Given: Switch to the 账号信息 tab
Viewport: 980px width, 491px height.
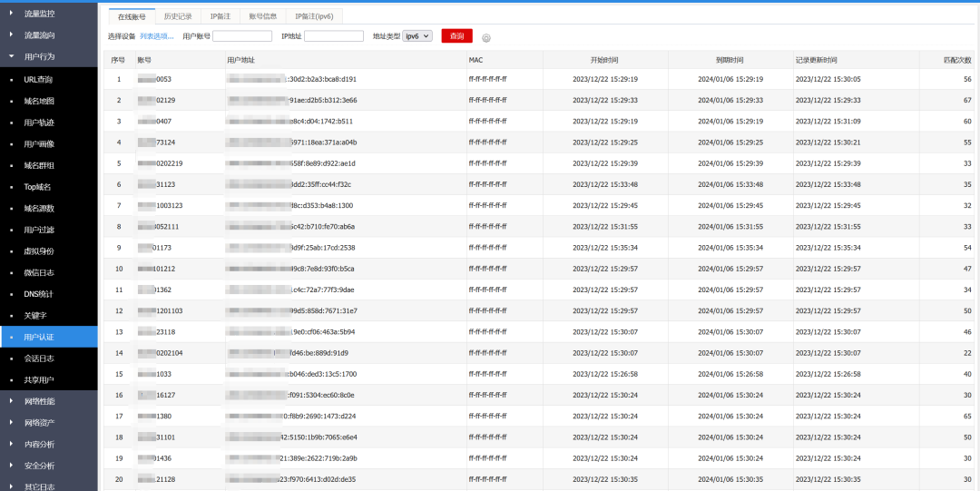Looking at the screenshot, I should coord(263,17).
